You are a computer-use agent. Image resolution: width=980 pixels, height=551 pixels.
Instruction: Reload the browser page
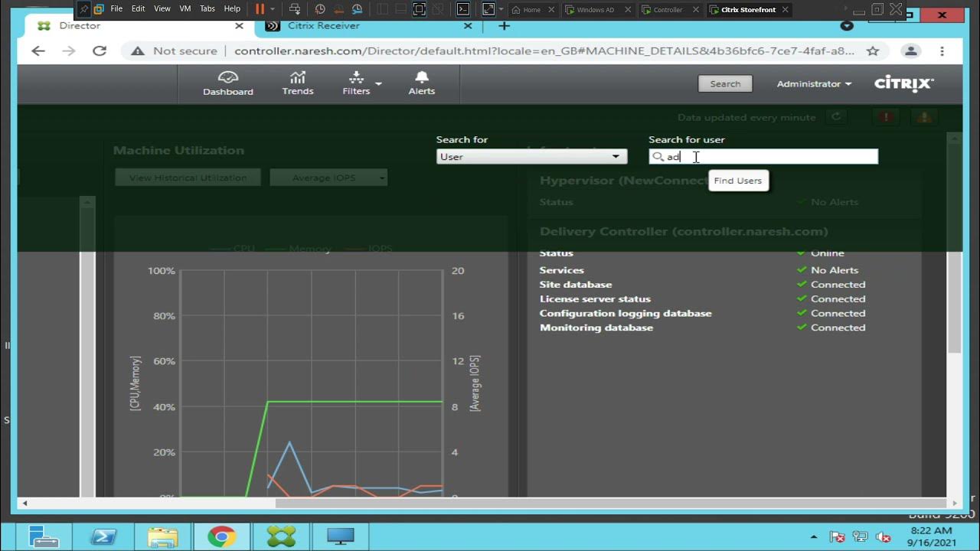click(100, 51)
